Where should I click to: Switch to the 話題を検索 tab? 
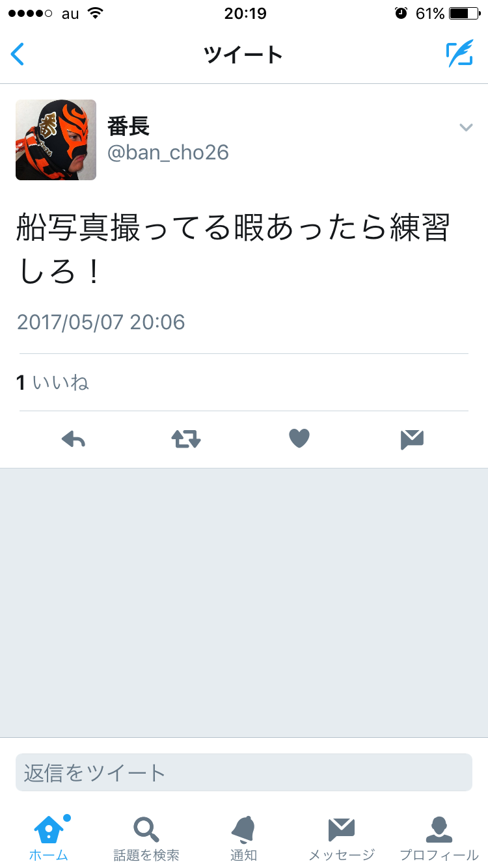[x=146, y=838]
